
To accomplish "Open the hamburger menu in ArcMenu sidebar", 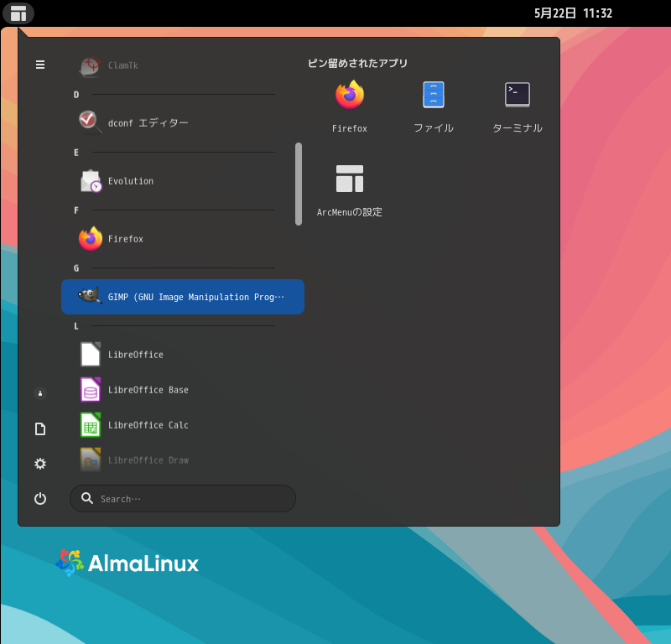I will [40, 65].
